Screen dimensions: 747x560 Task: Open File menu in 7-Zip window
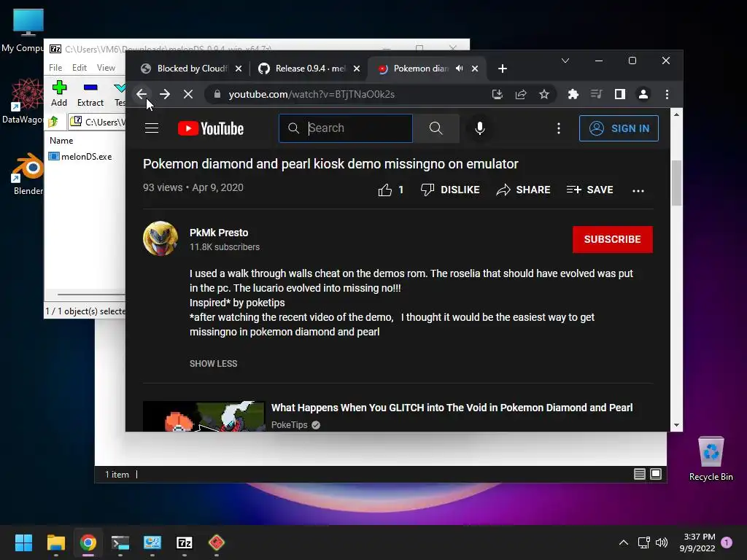(x=55, y=68)
